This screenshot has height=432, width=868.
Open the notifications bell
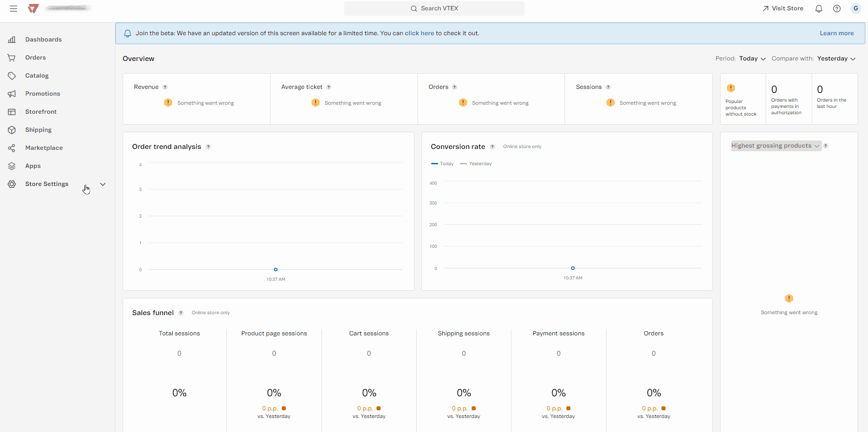(819, 9)
